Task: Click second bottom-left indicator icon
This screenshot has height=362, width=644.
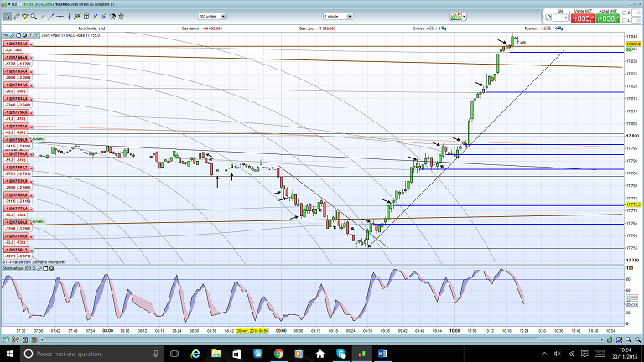Action: (x=16, y=339)
